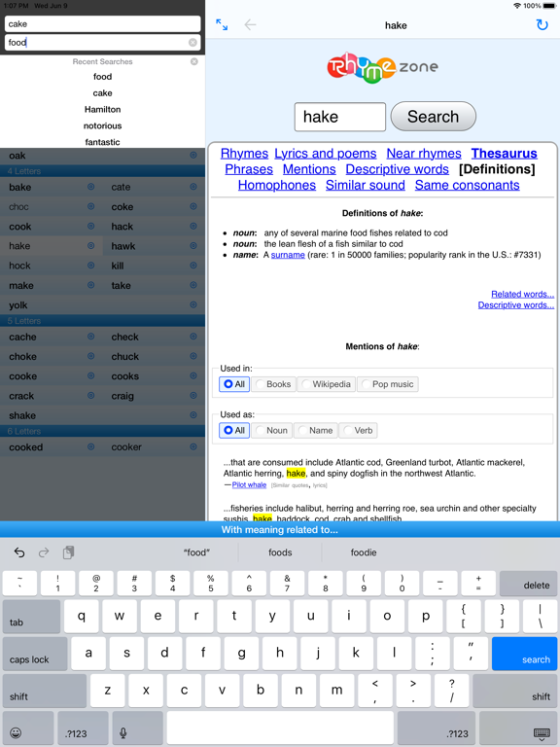Tap the add icon beside hawk
The width and height of the screenshot is (560, 747).
193,246
